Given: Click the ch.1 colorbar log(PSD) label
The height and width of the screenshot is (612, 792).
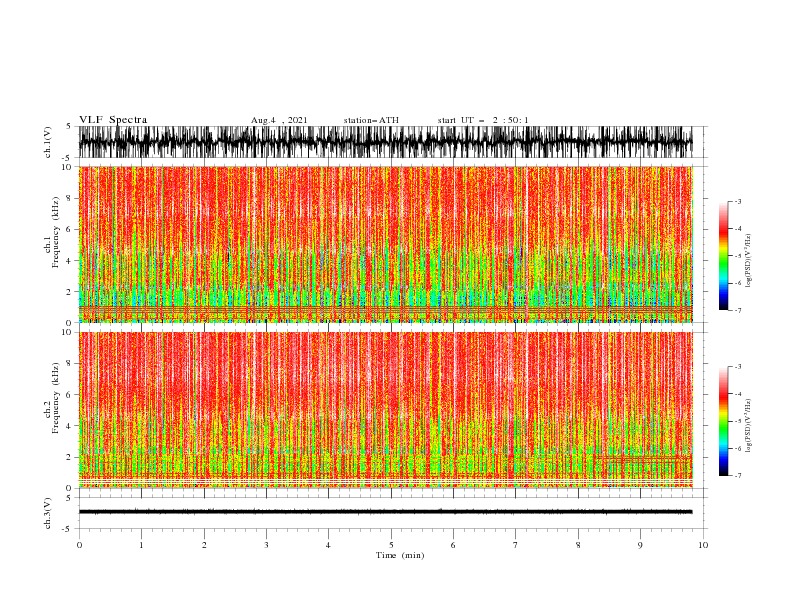Looking at the screenshot, I should point(748,261).
